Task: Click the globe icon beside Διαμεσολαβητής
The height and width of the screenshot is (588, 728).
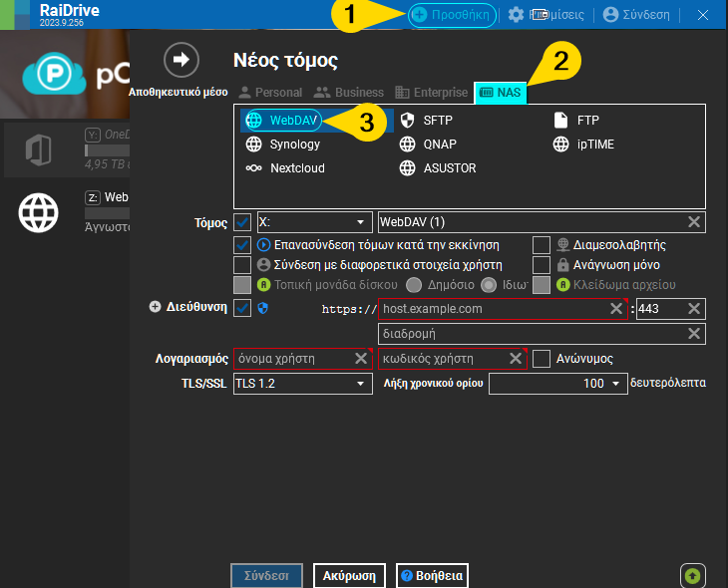Action: 563,244
